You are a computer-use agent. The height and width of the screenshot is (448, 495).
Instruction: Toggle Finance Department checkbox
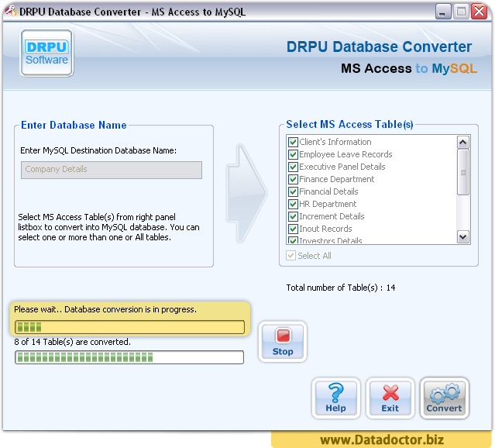click(x=293, y=180)
